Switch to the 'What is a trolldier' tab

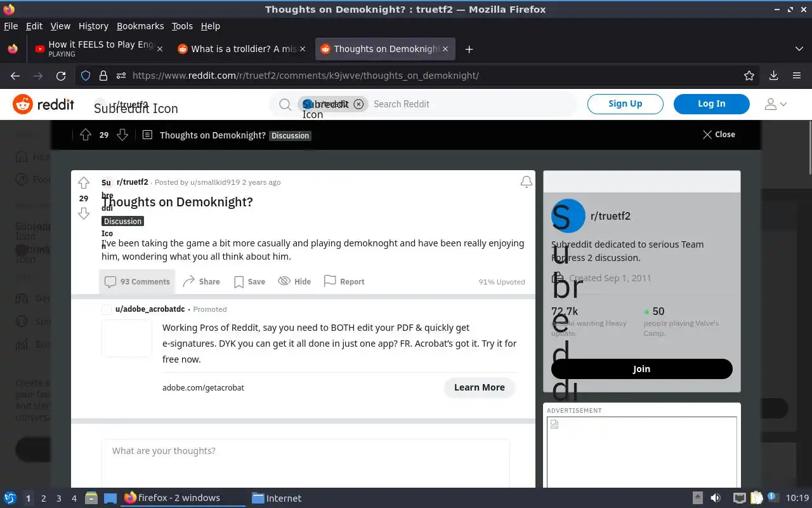pos(243,49)
